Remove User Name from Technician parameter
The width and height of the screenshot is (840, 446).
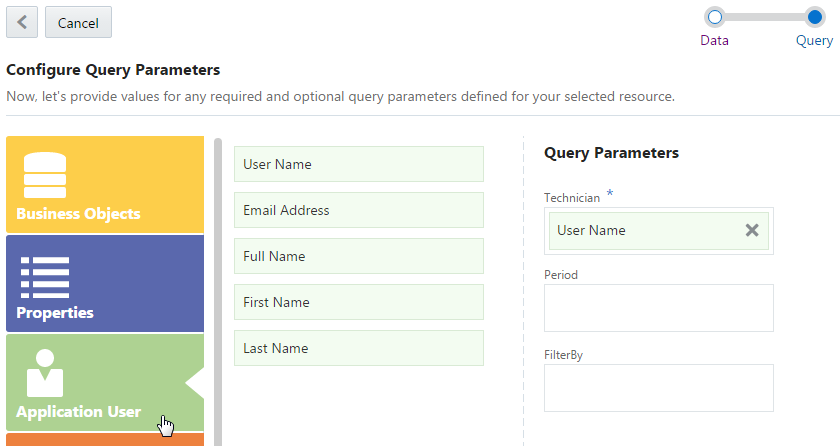click(x=752, y=231)
